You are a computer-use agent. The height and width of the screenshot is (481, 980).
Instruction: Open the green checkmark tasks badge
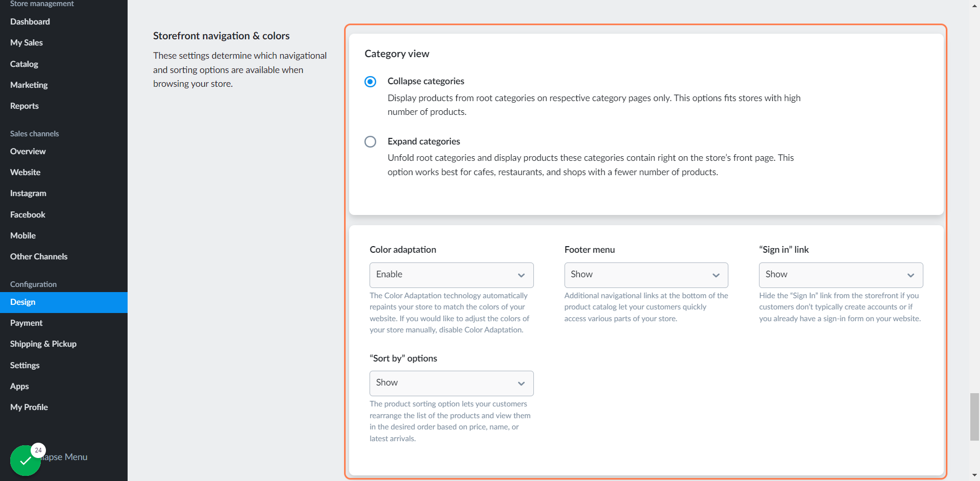tap(26, 460)
